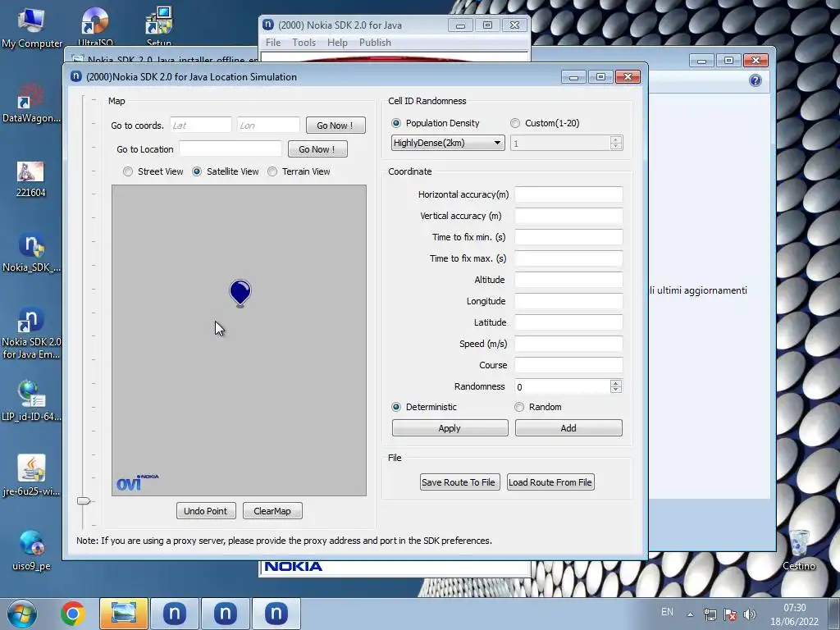Screen dimensions: 840x630
Task: Click the map zoom slider handle
Action: pyautogui.click(x=84, y=501)
